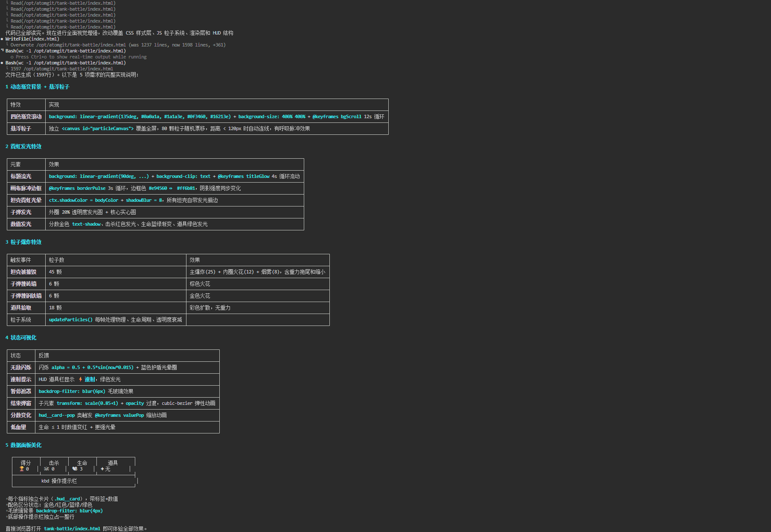Click heading '1 动态渐变背景 + 悬浮粒子'

coord(38,87)
